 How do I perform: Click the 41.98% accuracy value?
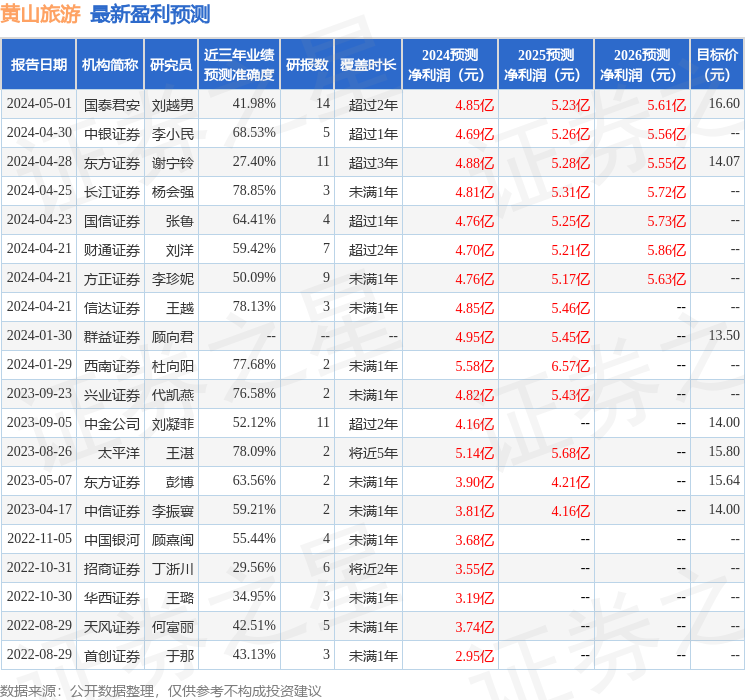[x=254, y=104]
